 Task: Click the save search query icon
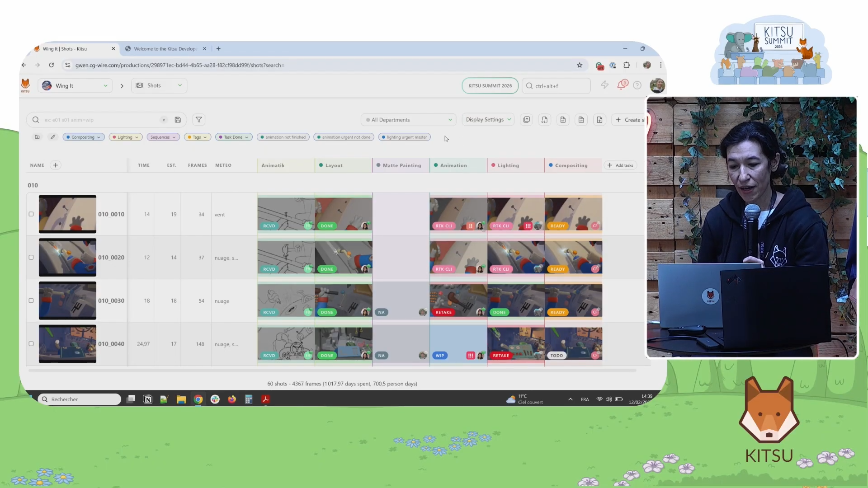click(x=178, y=120)
